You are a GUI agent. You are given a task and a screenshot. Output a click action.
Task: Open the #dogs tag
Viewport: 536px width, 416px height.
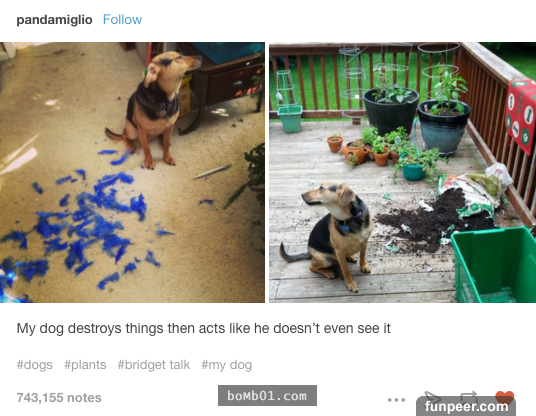tap(35, 365)
